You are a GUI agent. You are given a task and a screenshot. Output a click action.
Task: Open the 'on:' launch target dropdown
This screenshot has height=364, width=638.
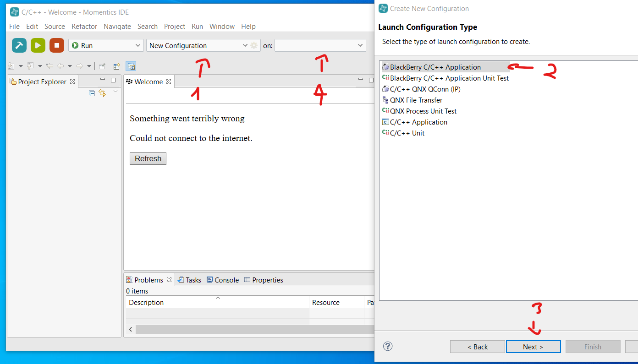(320, 45)
